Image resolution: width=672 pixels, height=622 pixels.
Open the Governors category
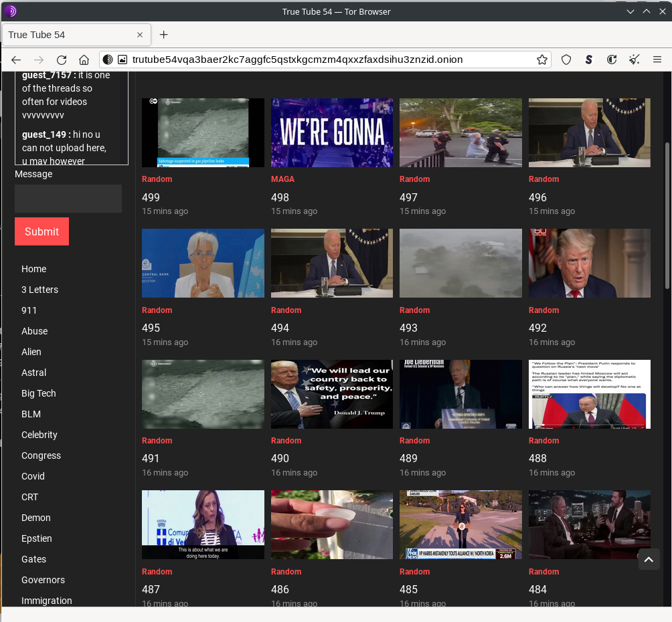pos(44,580)
